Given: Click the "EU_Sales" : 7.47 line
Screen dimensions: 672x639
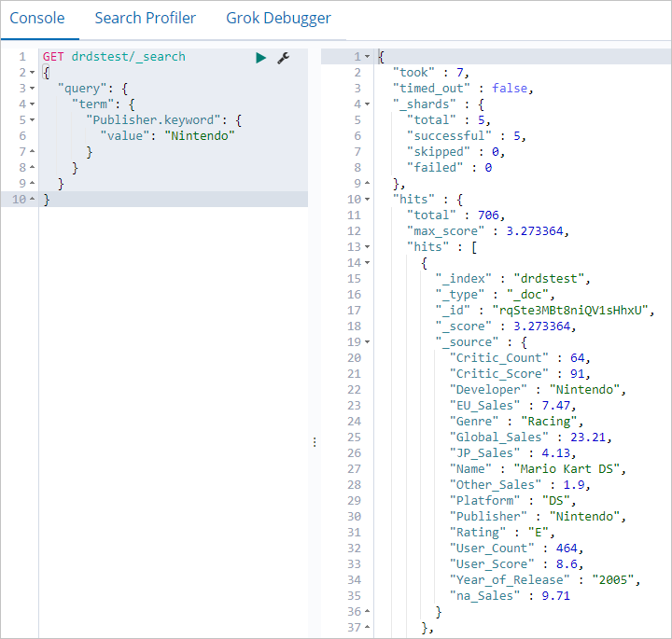Looking at the screenshot, I should tap(512, 405).
